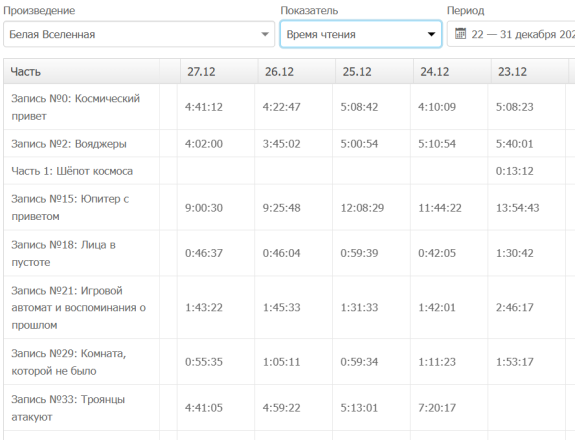Click the cell value 4:22:47
This screenshot has height=440, width=575.
click(x=281, y=107)
